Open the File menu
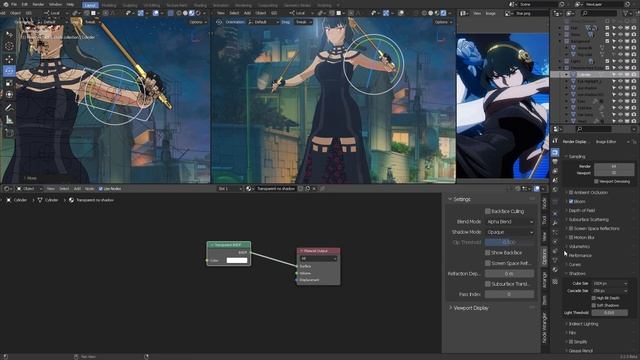Image resolution: width=640 pixels, height=360 pixels. click(14, 4)
